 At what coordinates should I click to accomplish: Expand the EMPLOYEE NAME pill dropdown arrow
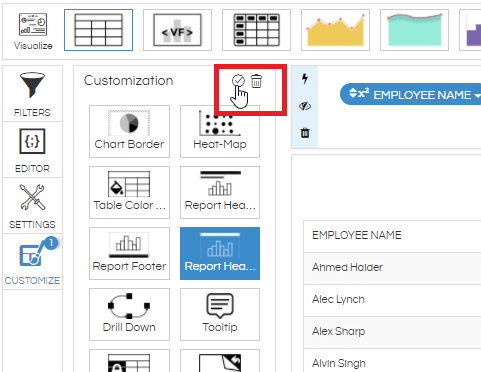[477, 96]
